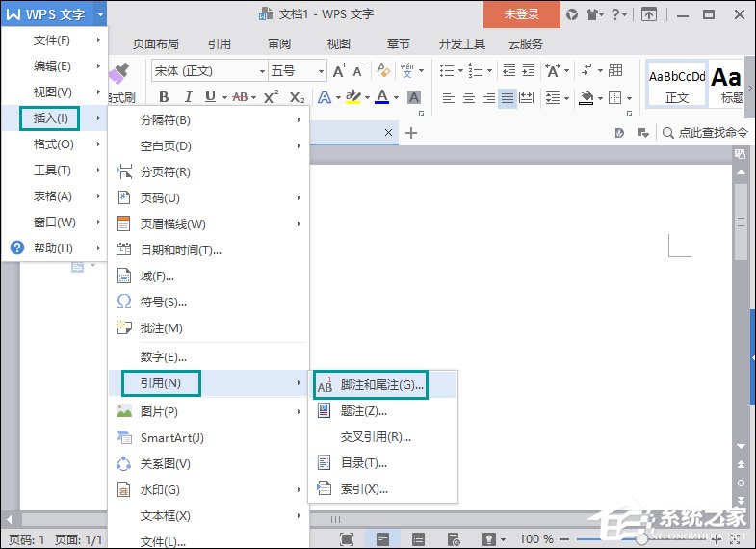Toggle bold formatting

[164, 97]
